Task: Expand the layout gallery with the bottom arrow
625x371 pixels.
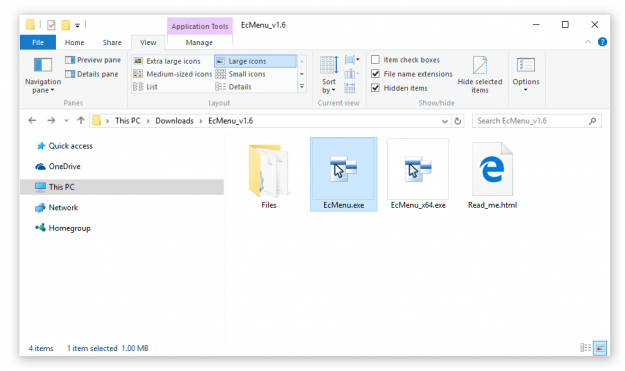Action: [x=302, y=86]
